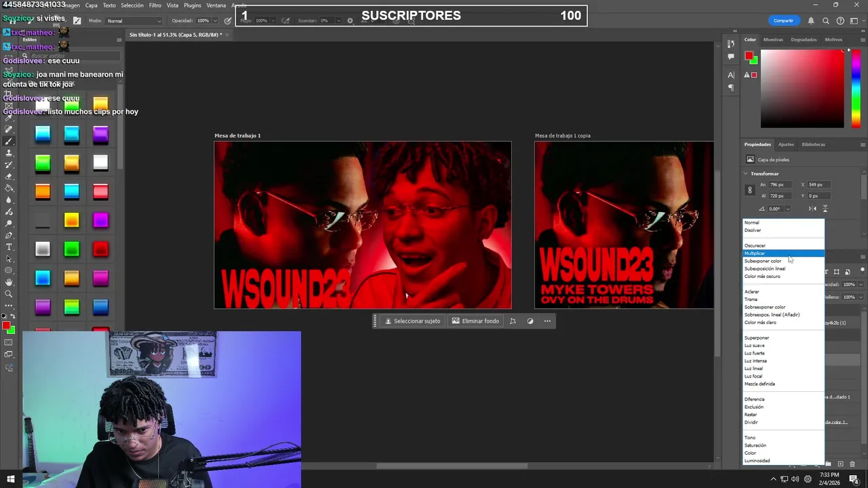This screenshot has height=488, width=868.
Task: Delete layer using trash icon
Action: coord(852,464)
